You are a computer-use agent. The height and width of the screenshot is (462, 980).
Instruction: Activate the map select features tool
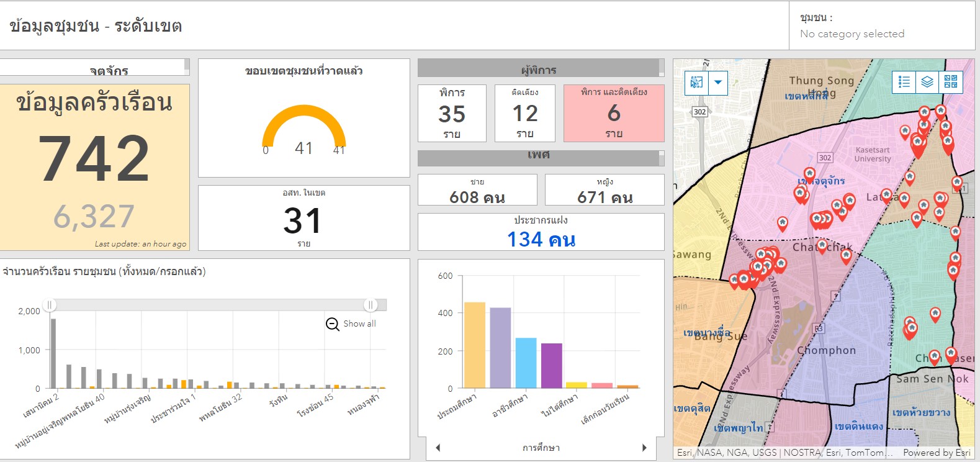[x=696, y=83]
